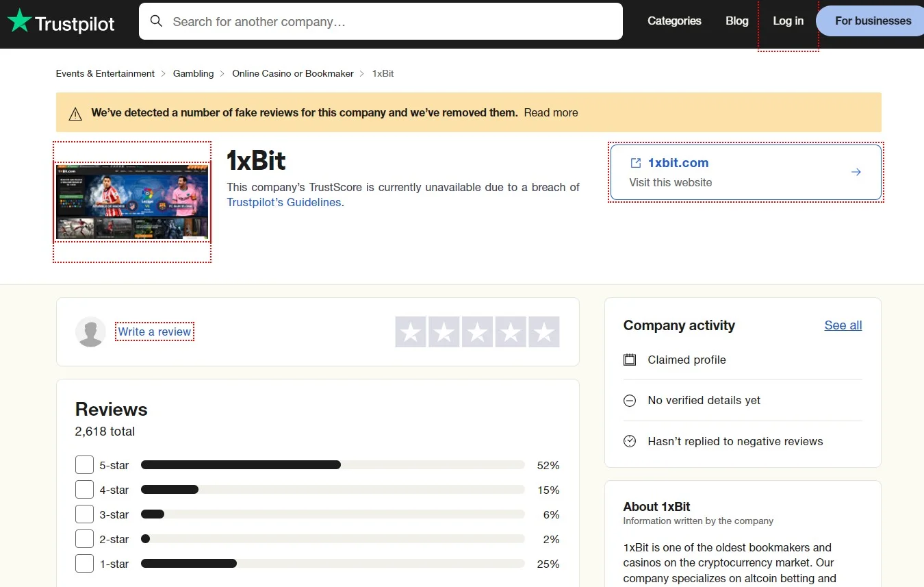The image size is (924, 587).
Task: Click the warning triangle in the banner
Action: 75,112
